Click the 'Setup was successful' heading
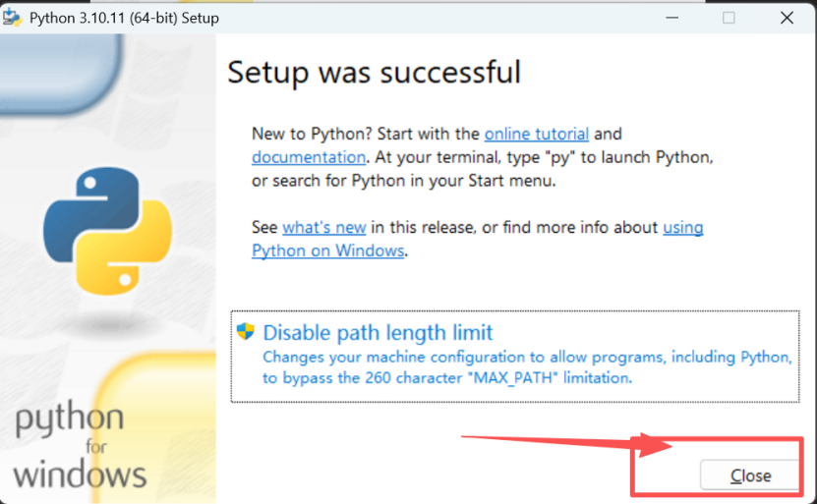Image resolution: width=817 pixels, height=504 pixels. coord(374,72)
